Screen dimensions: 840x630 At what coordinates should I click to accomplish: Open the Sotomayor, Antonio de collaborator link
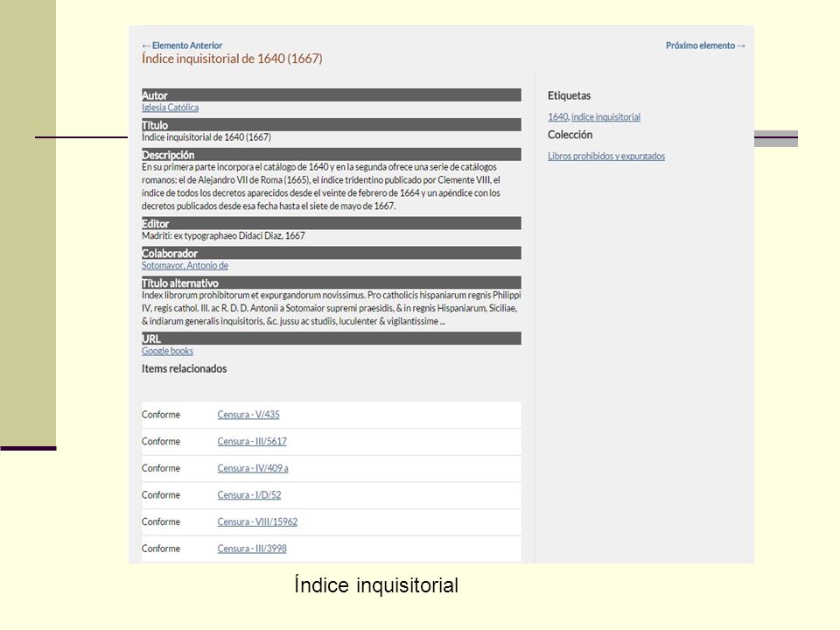tap(185, 266)
